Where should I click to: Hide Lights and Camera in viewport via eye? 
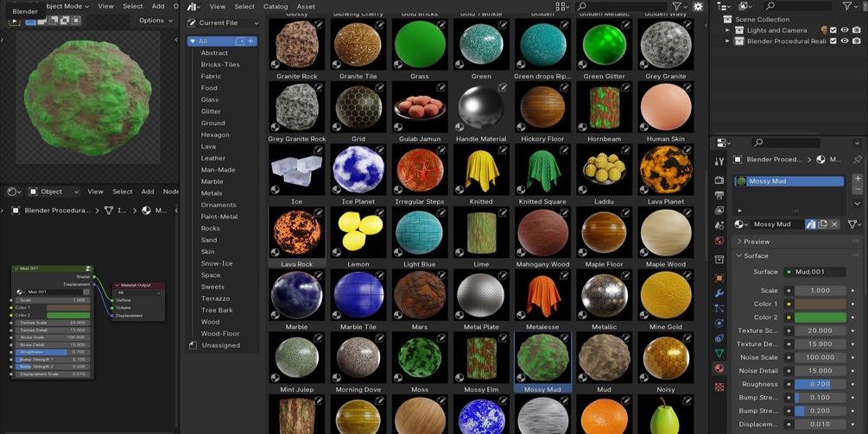pyautogui.click(x=845, y=30)
